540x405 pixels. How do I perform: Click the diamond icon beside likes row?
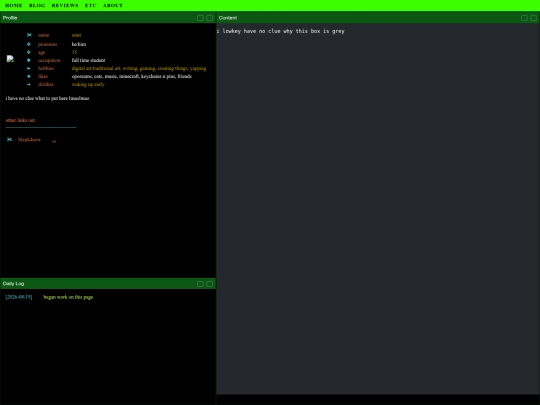pyautogui.click(x=29, y=76)
